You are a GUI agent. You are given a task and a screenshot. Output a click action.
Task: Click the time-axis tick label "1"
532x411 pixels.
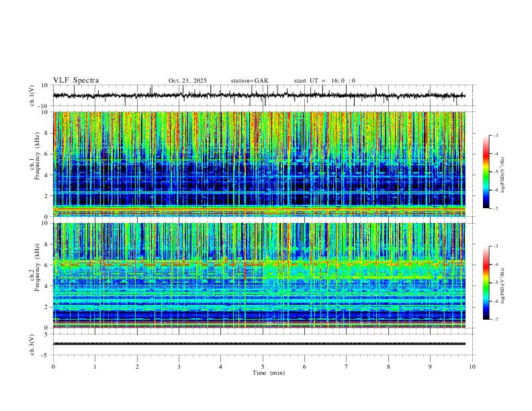pyautogui.click(x=95, y=367)
